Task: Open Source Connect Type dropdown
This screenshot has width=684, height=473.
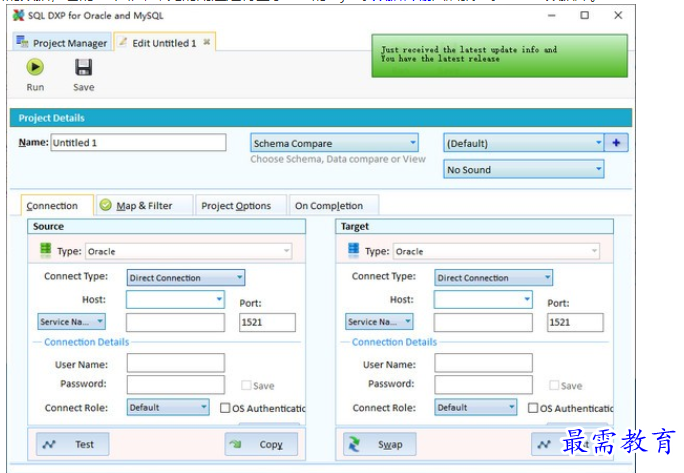Action: (186, 278)
